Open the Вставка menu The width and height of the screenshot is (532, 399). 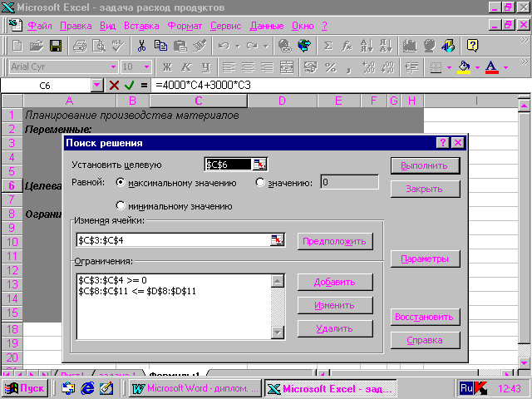(x=141, y=26)
